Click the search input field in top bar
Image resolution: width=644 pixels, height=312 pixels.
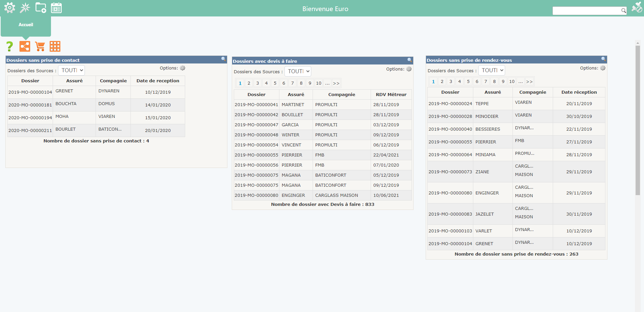coord(586,11)
